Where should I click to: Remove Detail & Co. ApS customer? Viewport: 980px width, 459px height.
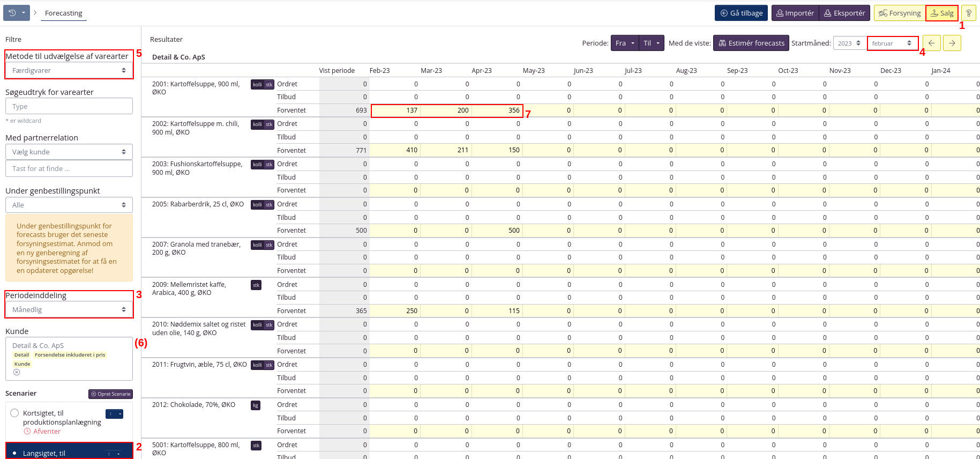[17, 372]
